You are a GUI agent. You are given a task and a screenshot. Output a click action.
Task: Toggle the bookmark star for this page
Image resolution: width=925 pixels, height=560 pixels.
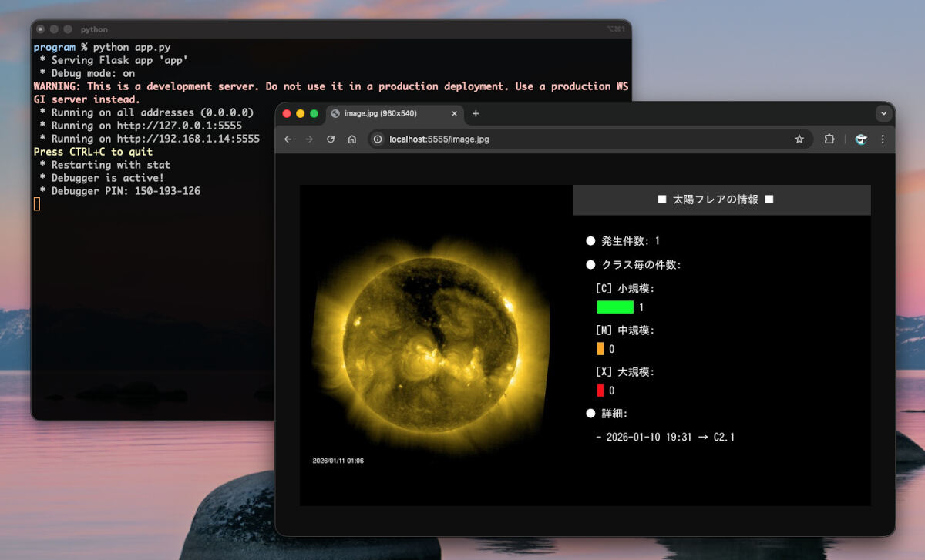(799, 139)
